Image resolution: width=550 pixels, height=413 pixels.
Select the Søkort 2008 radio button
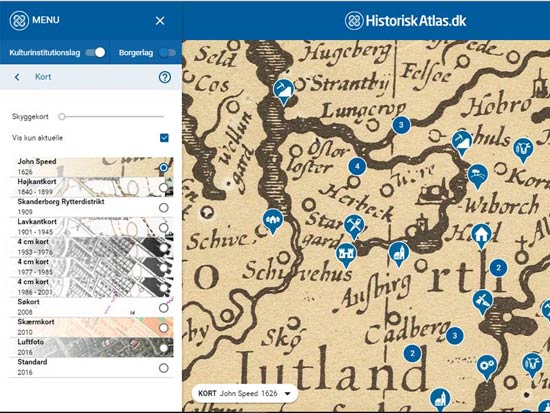(163, 308)
